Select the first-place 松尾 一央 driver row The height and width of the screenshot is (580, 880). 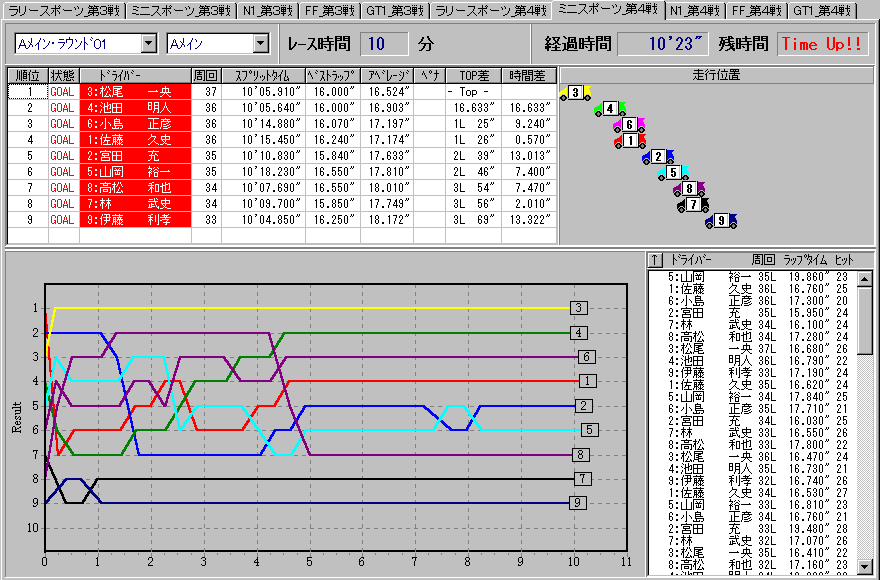(135, 92)
